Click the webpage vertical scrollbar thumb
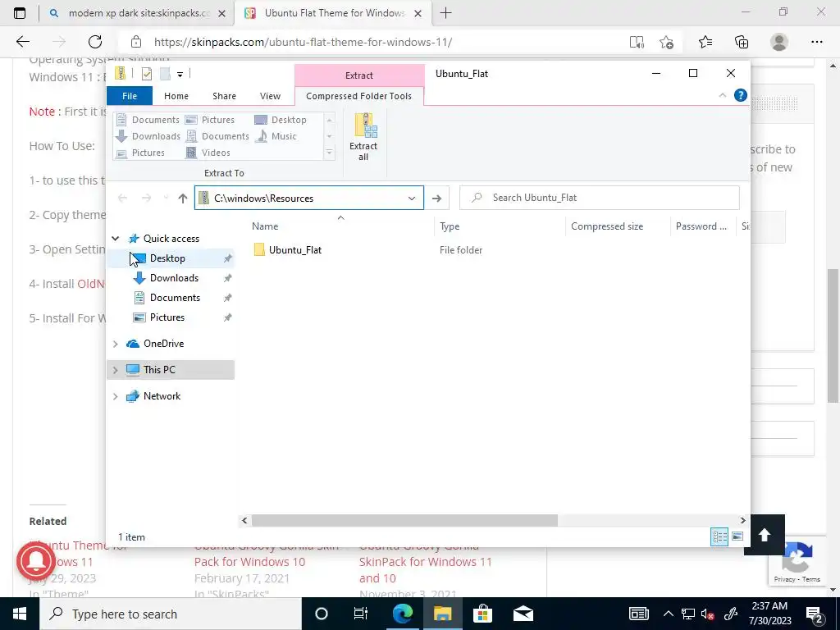 tap(833, 336)
